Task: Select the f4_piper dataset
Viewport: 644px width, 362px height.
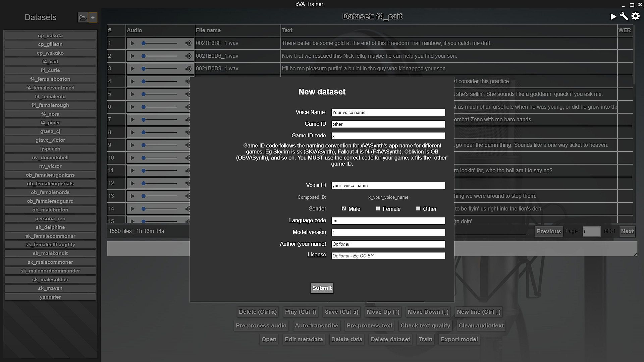Action: click(x=50, y=123)
